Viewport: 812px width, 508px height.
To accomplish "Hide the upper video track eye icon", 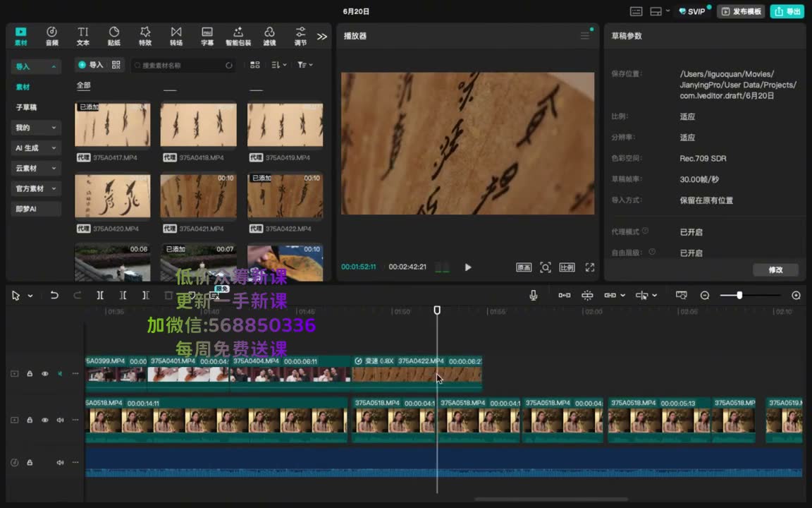I will tap(45, 373).
